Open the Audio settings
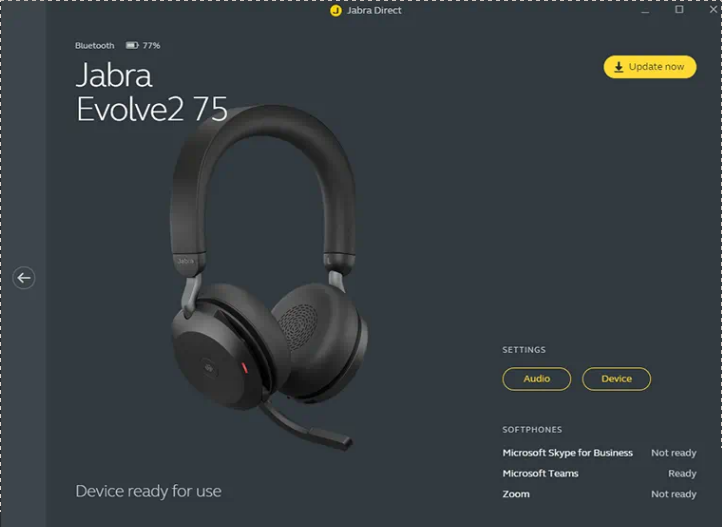This screenshot has width=722, height=527. pos(536,379)
